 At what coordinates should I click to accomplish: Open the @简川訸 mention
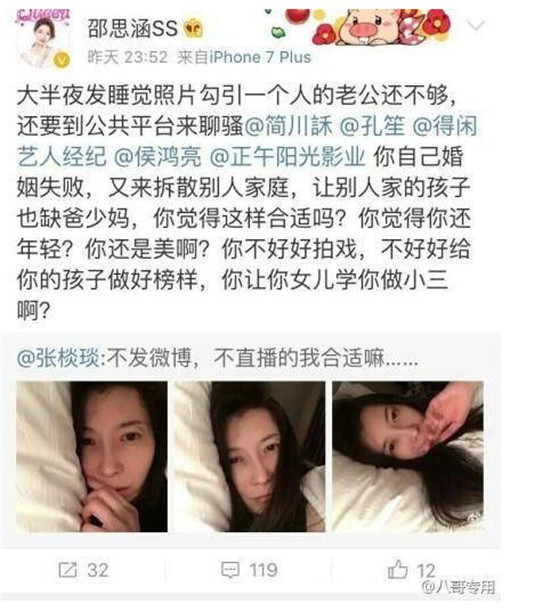pos(288,126)
